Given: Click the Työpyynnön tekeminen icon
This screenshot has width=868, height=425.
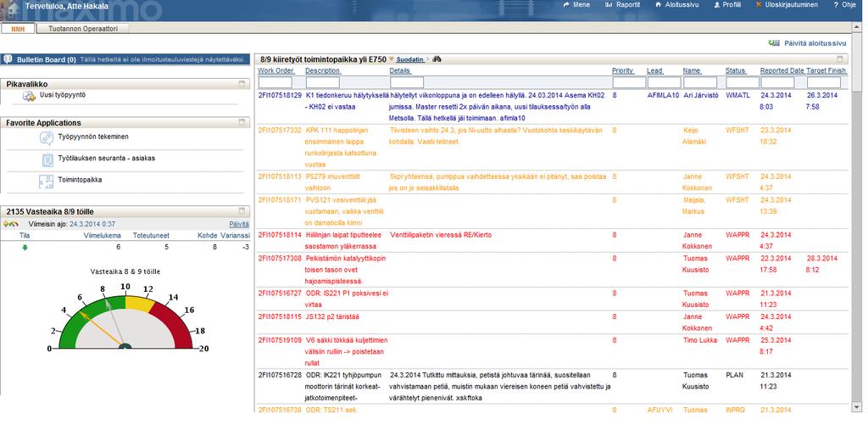Looking at the screenshot, I should click(47, 138).
